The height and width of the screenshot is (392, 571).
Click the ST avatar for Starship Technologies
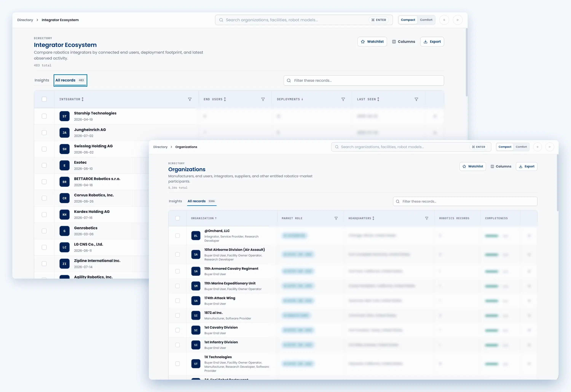click(65, 116)
